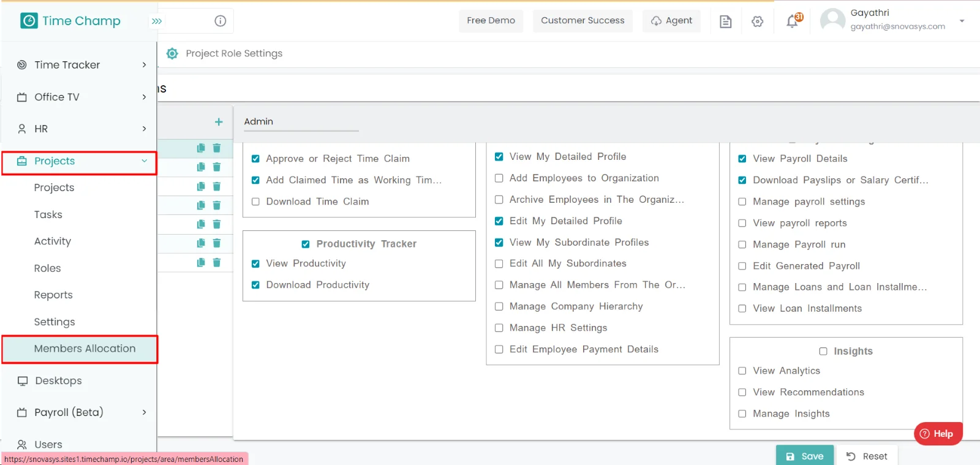This screenshot has width=980, height=465.
Task: Click the Desktops monitor icon
Action: (23, 380)
